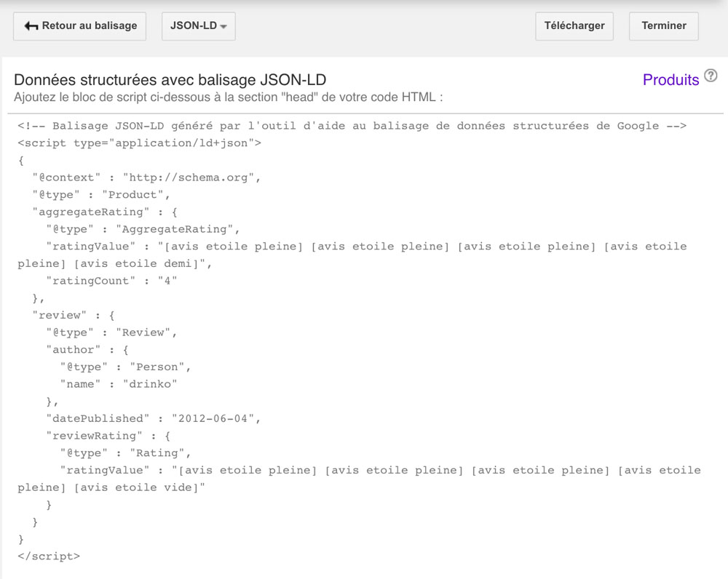The image size is (728, 579).
Task: Open help next to Produits
Action: click(x=711, y=75)
